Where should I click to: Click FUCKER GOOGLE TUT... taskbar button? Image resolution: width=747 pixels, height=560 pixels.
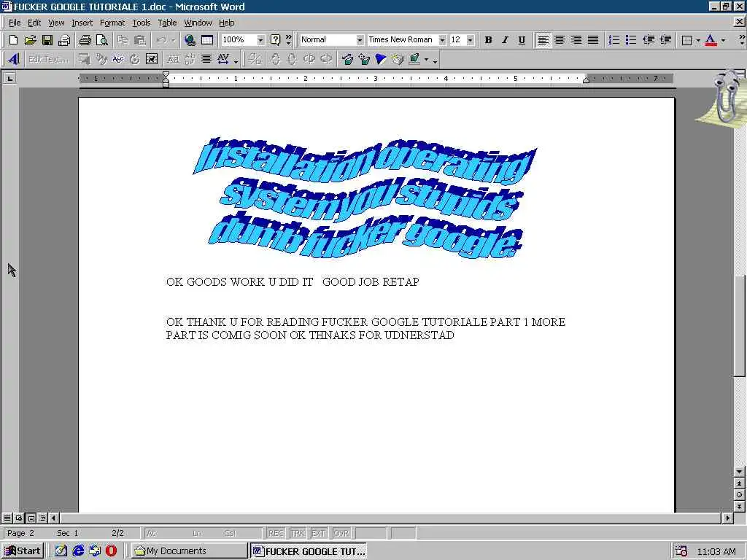pyautogui.click(x=309, y=551)
